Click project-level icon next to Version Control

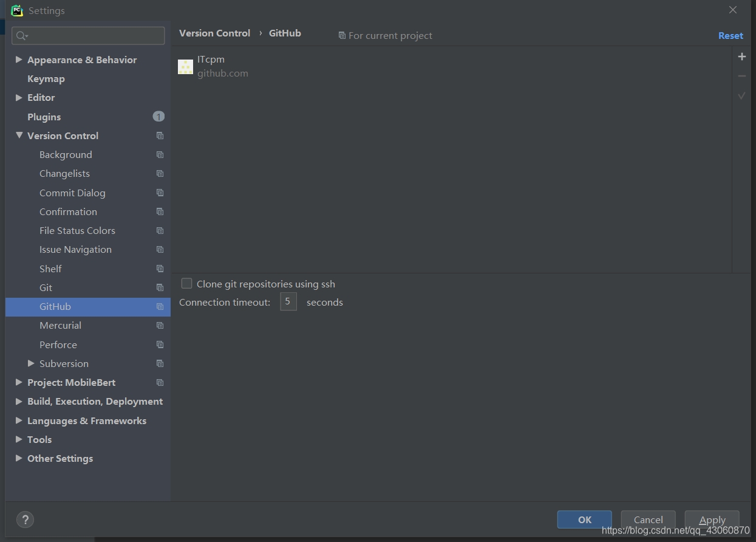[160, 135]
